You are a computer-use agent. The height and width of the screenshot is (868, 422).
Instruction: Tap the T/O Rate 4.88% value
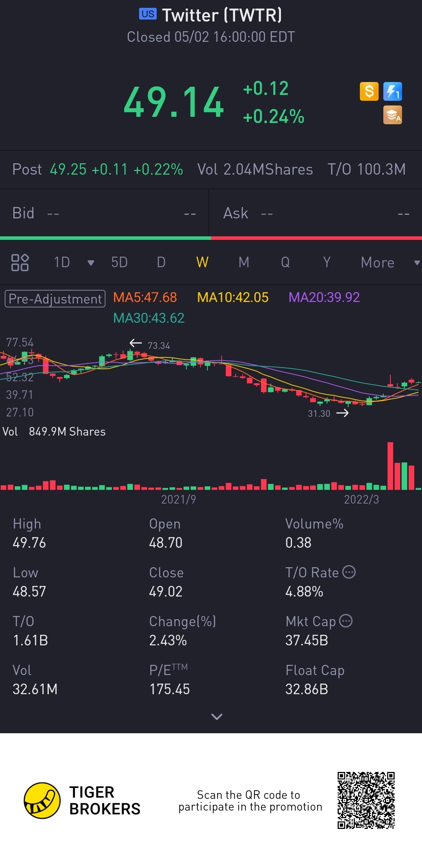[304, 591]
